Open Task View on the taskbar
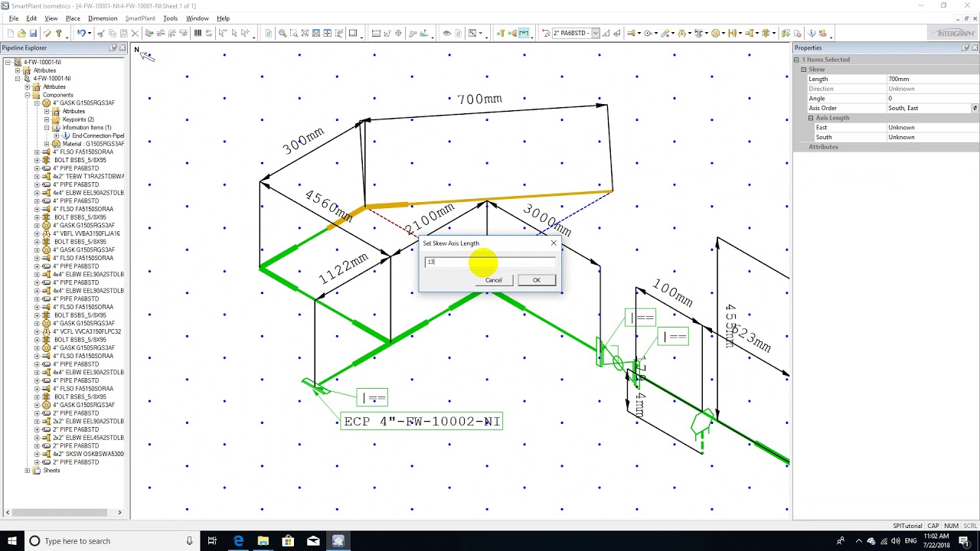 212,541
